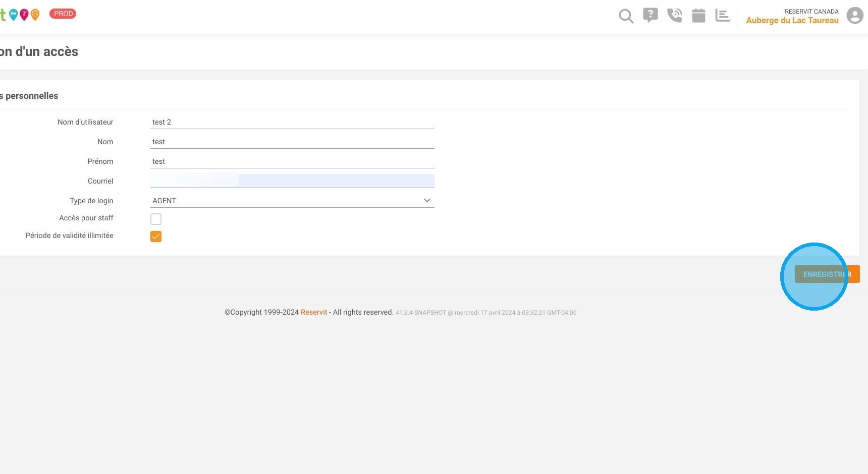Enable the Accès pour staff checkbox
The width and height of the screenshot is (868, 474).
point(156,219)
